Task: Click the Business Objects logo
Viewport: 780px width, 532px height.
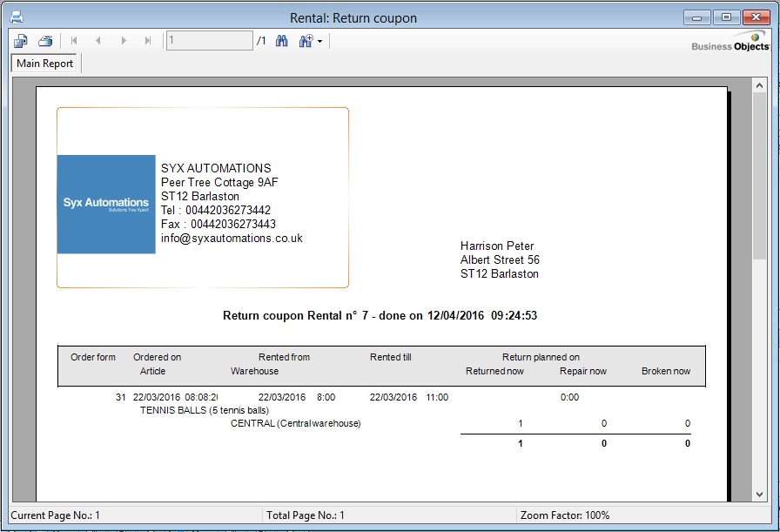Action: 730,42
